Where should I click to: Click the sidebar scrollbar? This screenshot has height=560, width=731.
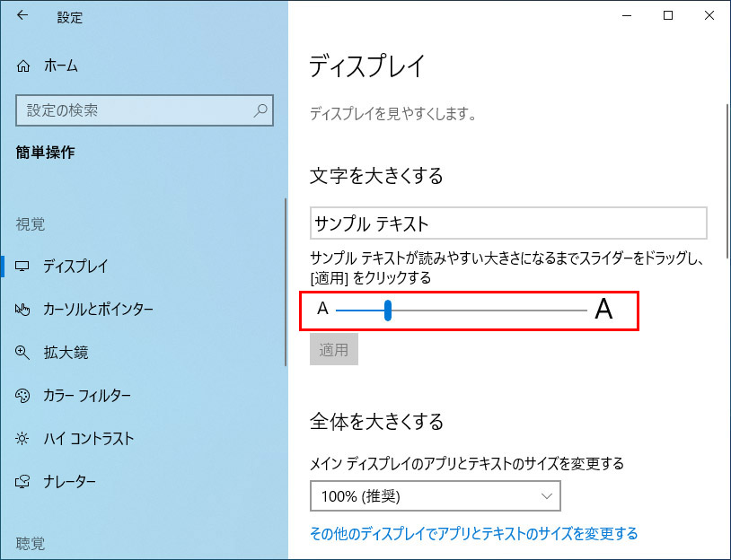coord(286,283)
